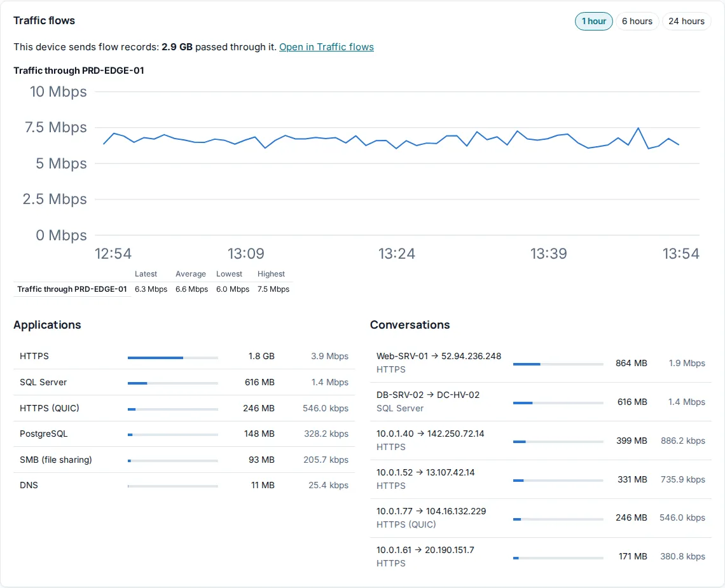Open Web-SRV-01 → 52.94.236.248 conversation
725x588 pixels.
541,363
